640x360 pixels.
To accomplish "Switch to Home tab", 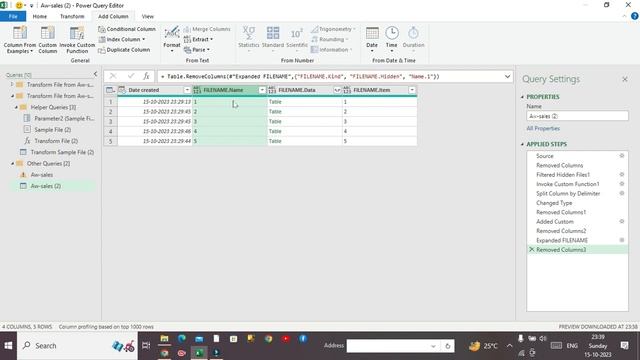I will [40, 16].
